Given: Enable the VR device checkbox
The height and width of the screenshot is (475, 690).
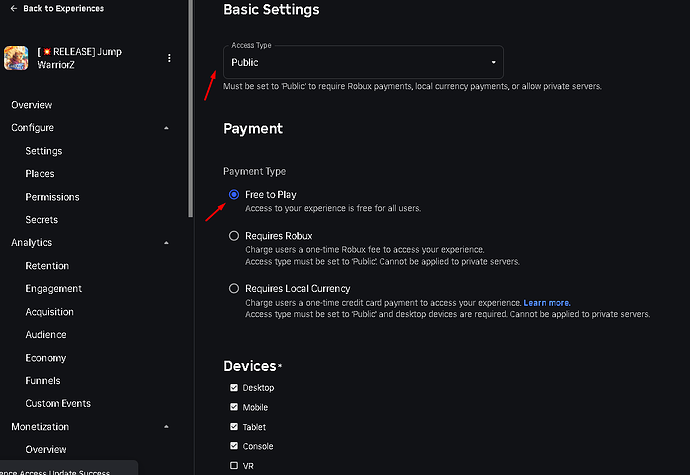Looking at the screenshot, I should pyautogui.click(x=234, y=466).
